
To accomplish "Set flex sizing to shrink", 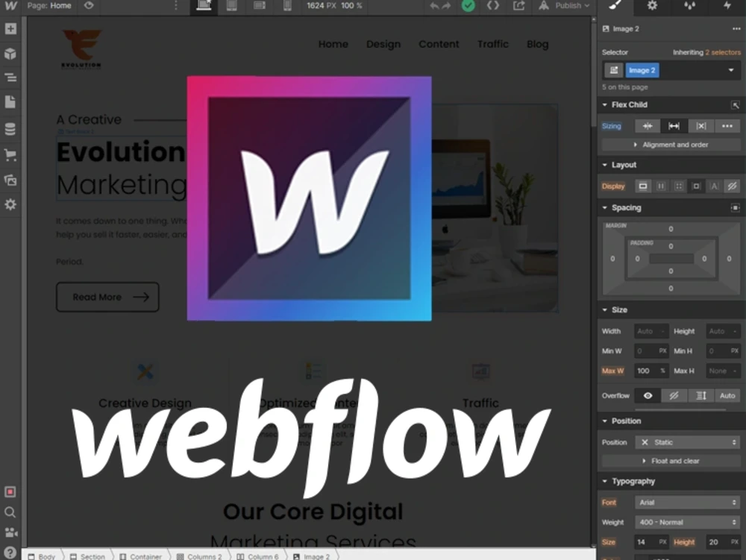I will click(x=648, y=126).
